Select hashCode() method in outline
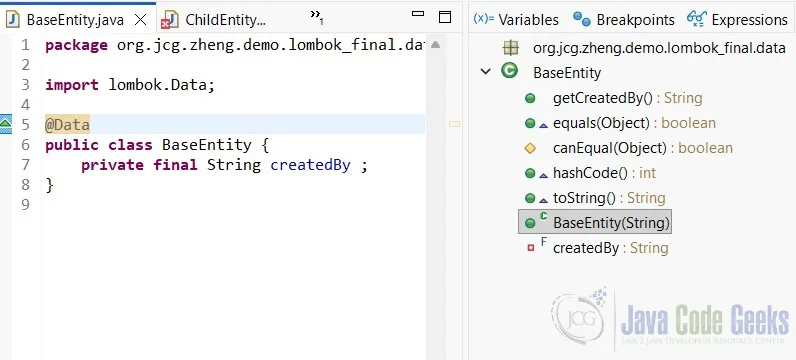The image size is (796, 360). click(x=605, y=173)
